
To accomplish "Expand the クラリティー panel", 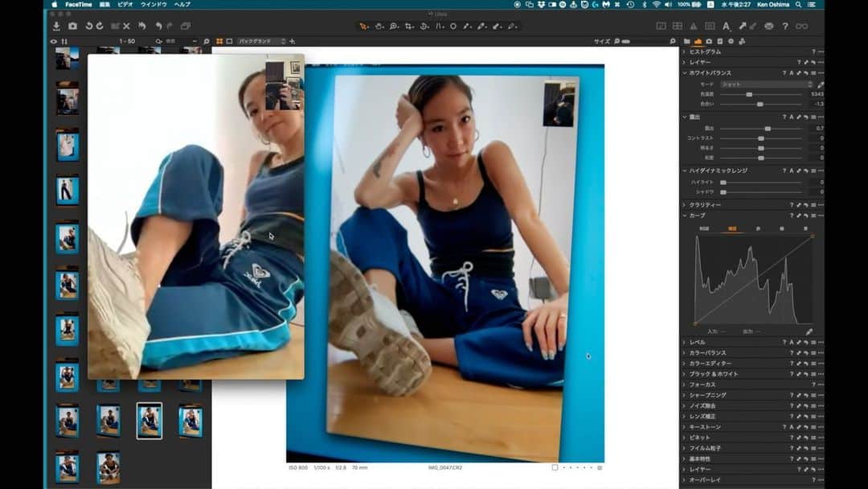I will coord(685,205).
